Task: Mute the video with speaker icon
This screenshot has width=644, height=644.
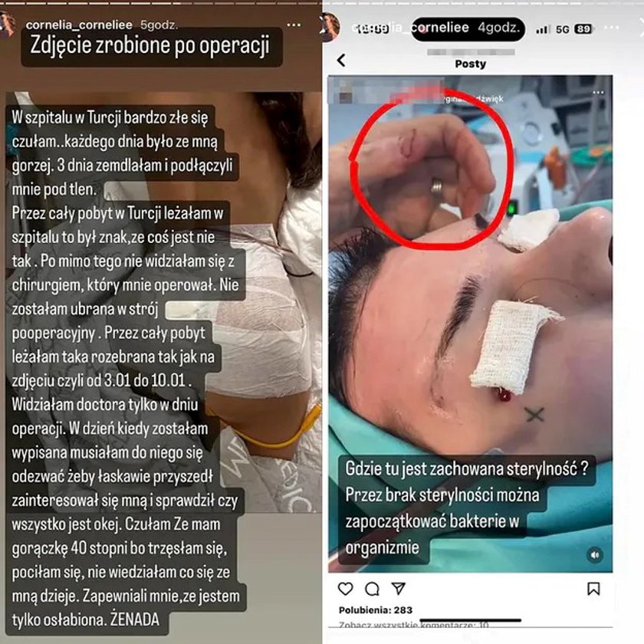Action: (x=595, y=555)
